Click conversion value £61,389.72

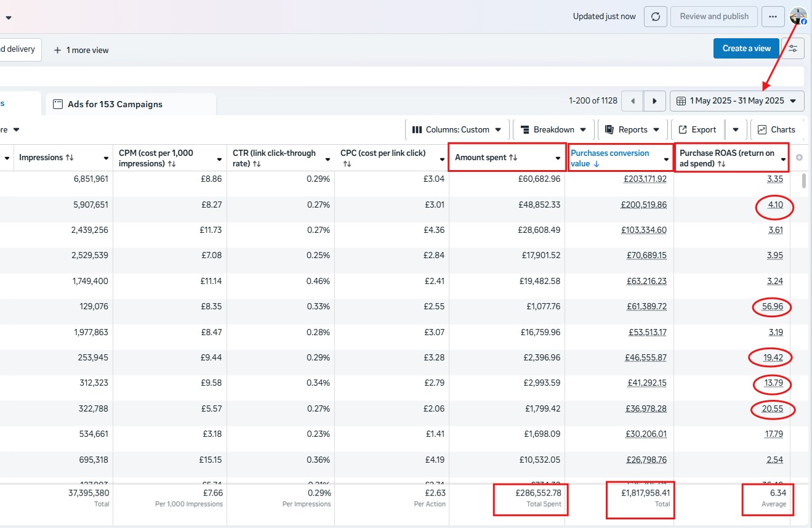pos(646,306)
